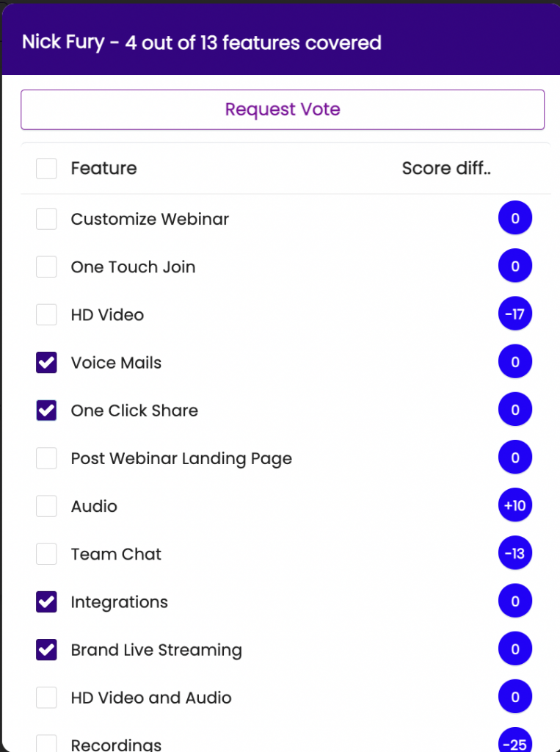Select the HD Video feature checkbox
Image resolution: width=560 pixels, height=752 pixels.
tap(46, 315)
